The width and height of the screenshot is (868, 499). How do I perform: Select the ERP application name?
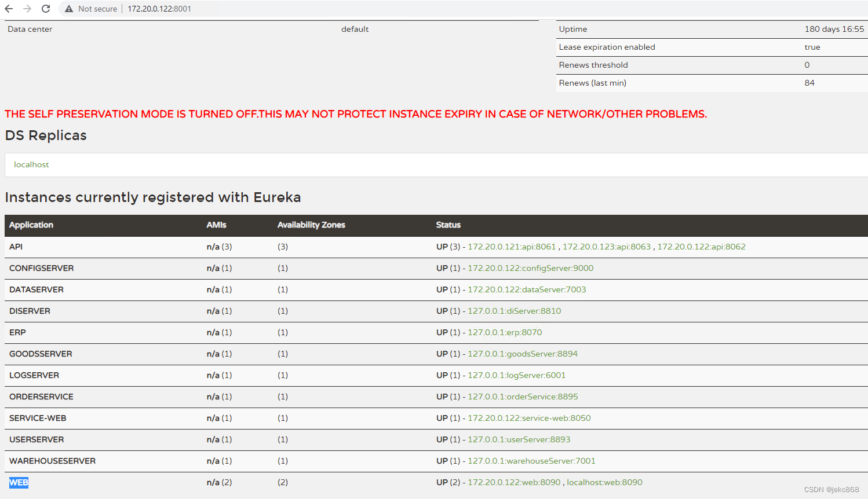coord(17,332)
